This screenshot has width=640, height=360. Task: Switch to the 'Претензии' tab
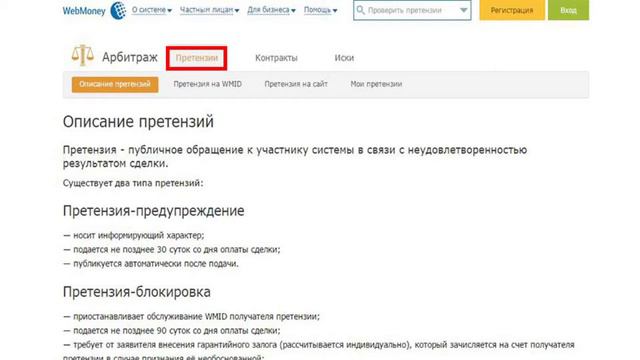(197, 58)
